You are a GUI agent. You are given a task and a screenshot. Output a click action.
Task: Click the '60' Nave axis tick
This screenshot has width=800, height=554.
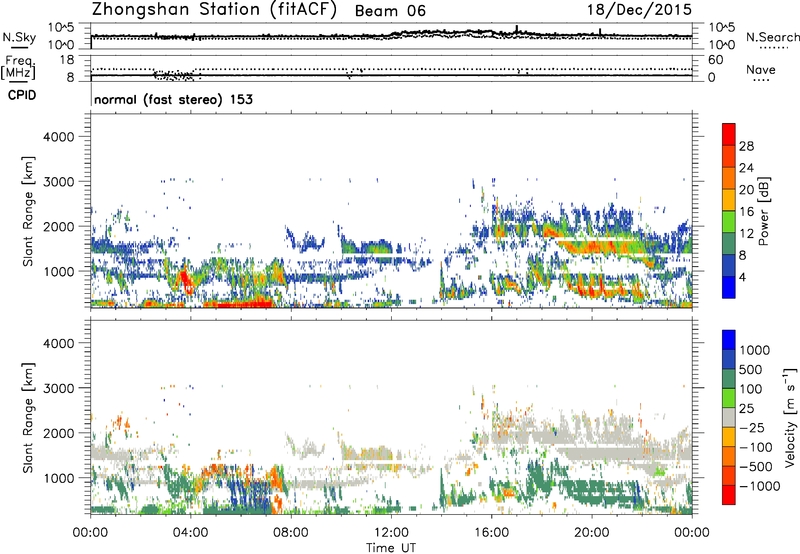715,60
